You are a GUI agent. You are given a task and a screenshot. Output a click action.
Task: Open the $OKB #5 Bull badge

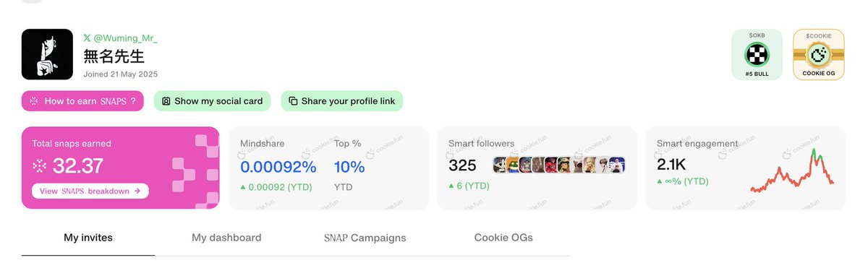click(757, 54)
